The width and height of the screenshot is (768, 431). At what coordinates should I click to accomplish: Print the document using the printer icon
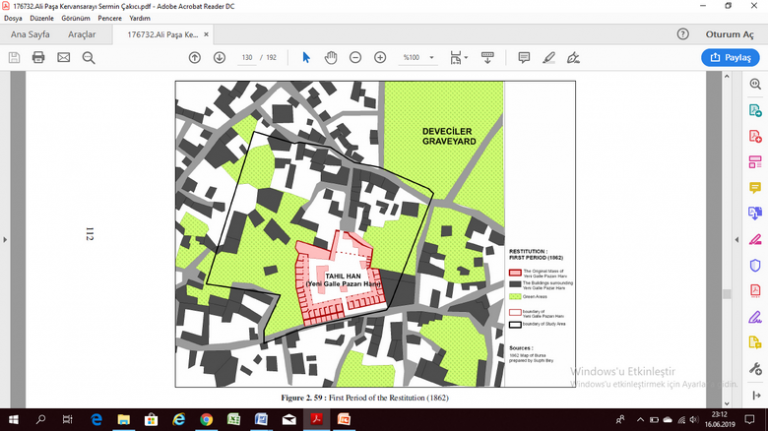tap(38, 57)
